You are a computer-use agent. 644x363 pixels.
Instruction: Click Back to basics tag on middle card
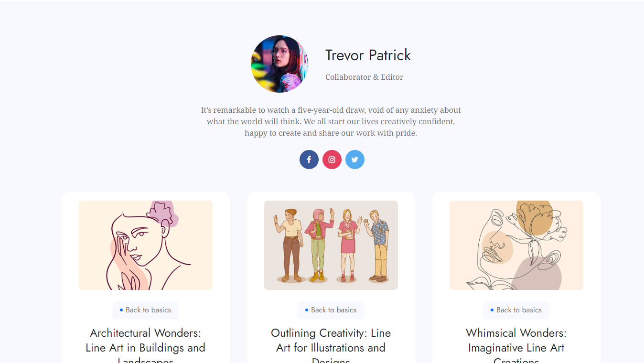(x=331, y=310)
